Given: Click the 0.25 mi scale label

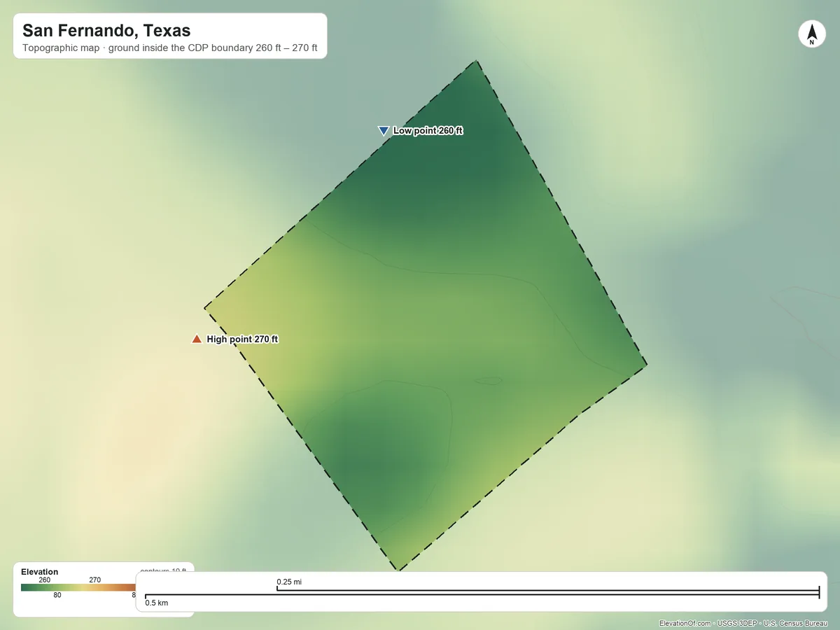Looking at the screenshot, I should [289, 582].
